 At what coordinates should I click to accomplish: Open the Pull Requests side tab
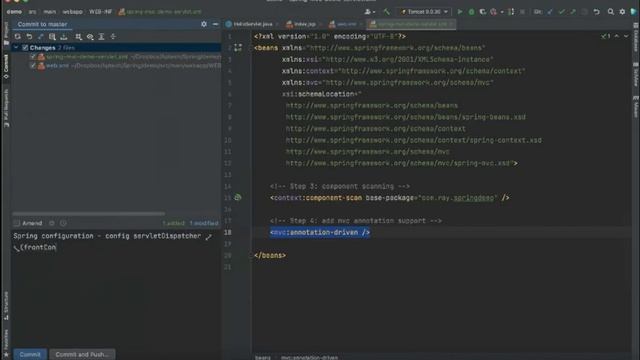tap(6, 108)
